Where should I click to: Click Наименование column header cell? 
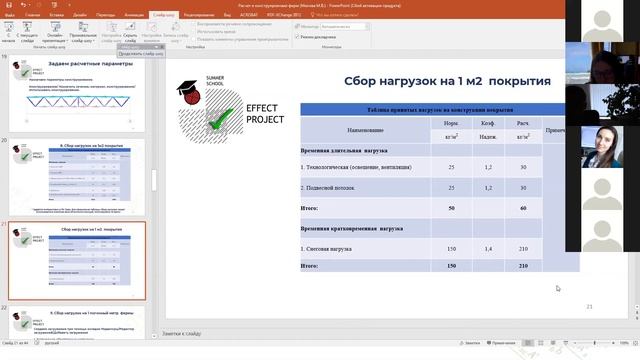365,130
